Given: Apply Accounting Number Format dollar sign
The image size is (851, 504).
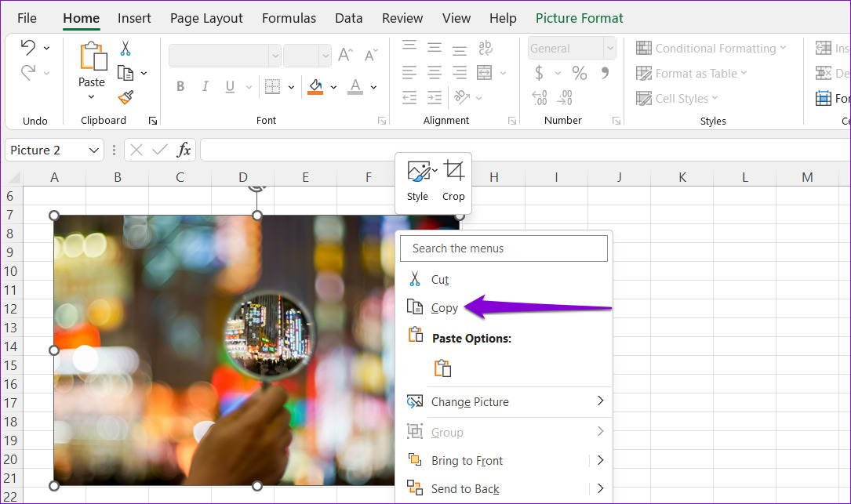Looking at the screenshot, I should click(x=539, y=73).
